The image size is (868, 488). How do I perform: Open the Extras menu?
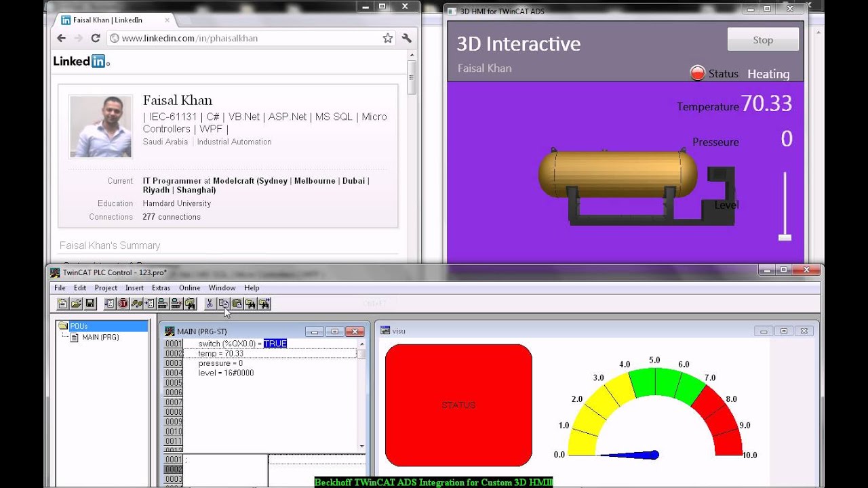pyautogui.click(x=161, y=288)
